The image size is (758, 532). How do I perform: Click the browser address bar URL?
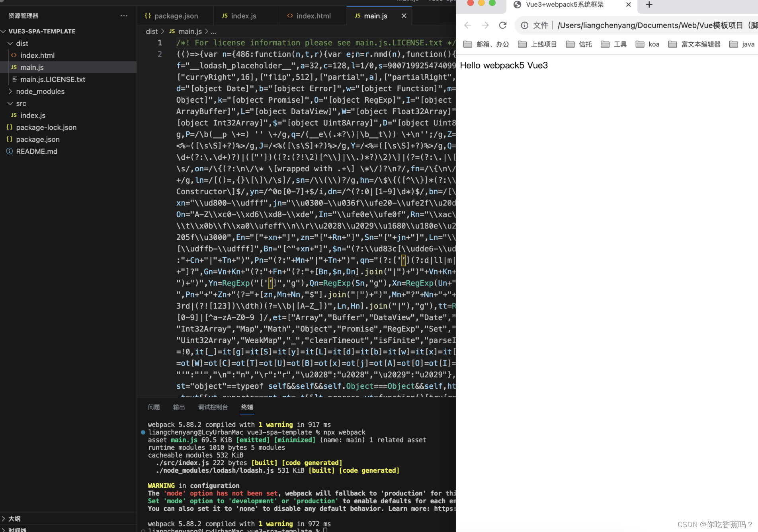657,25
